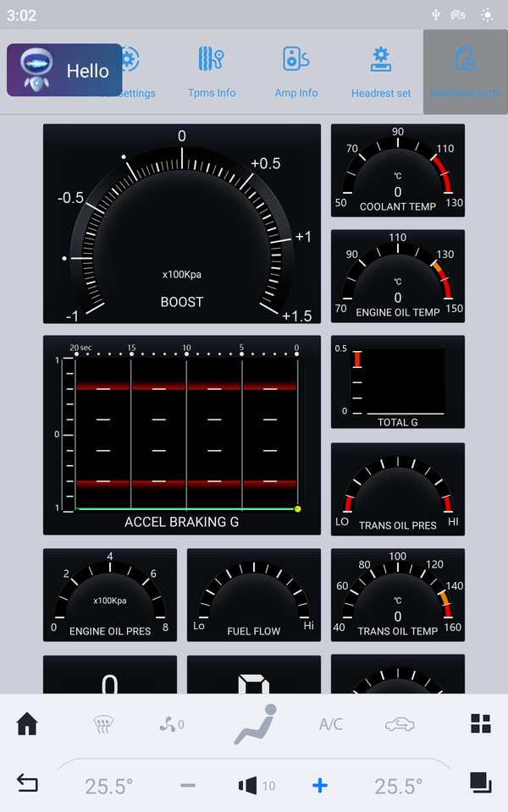
Task: Tap the fan speed icon
Action: click(172, 725)
